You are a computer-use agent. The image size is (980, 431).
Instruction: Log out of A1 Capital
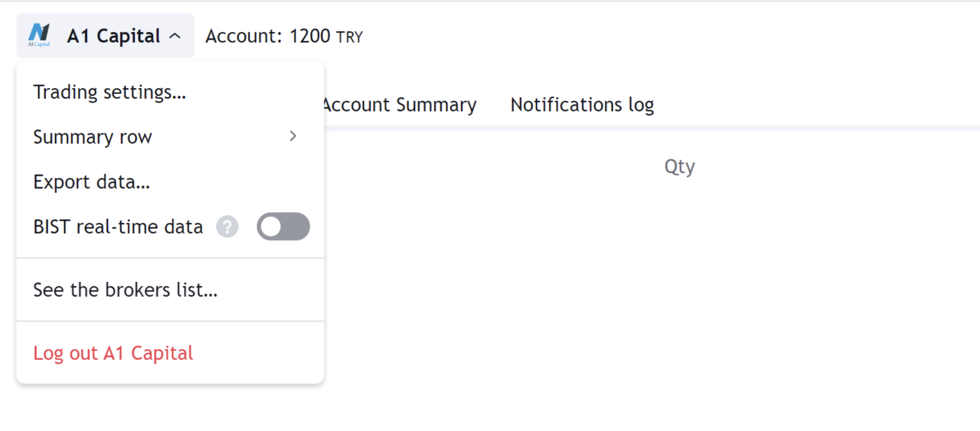tap(113, 353)
